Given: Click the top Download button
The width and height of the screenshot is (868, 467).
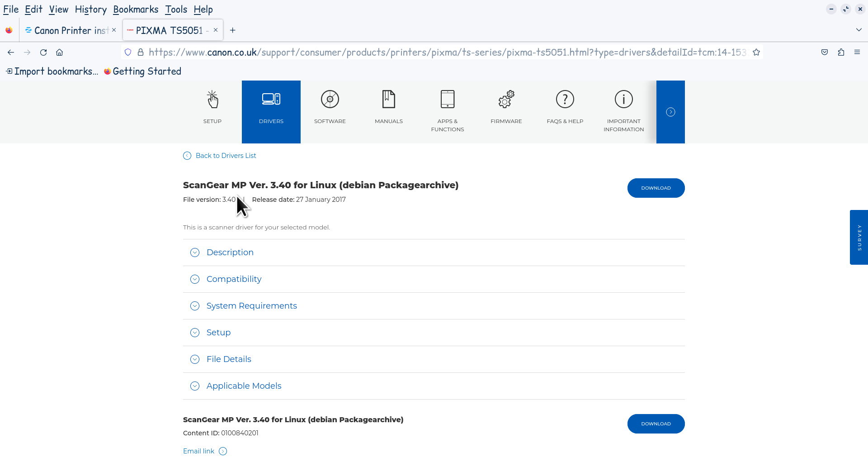Looking at the screenshot, I should 656,188.
